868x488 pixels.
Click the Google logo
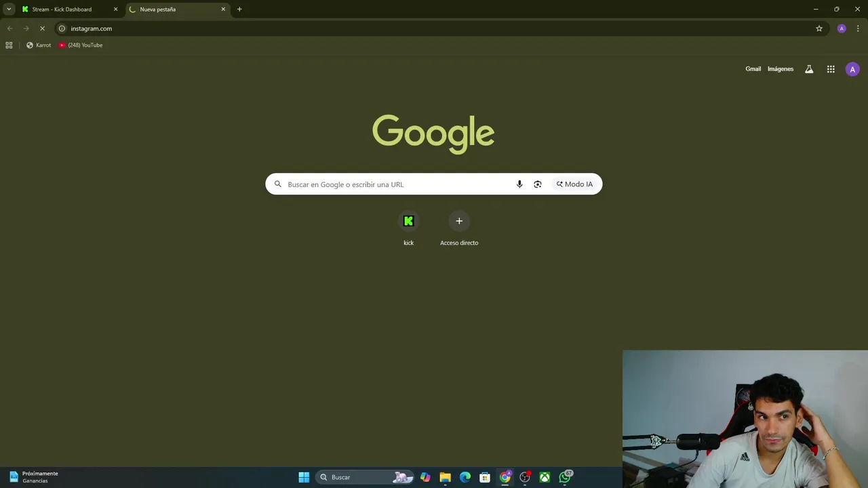click(x=433, y=134)
